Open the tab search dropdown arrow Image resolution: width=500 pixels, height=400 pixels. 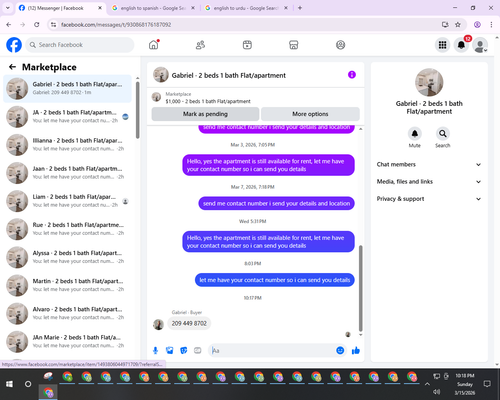[x=8, y=8]
